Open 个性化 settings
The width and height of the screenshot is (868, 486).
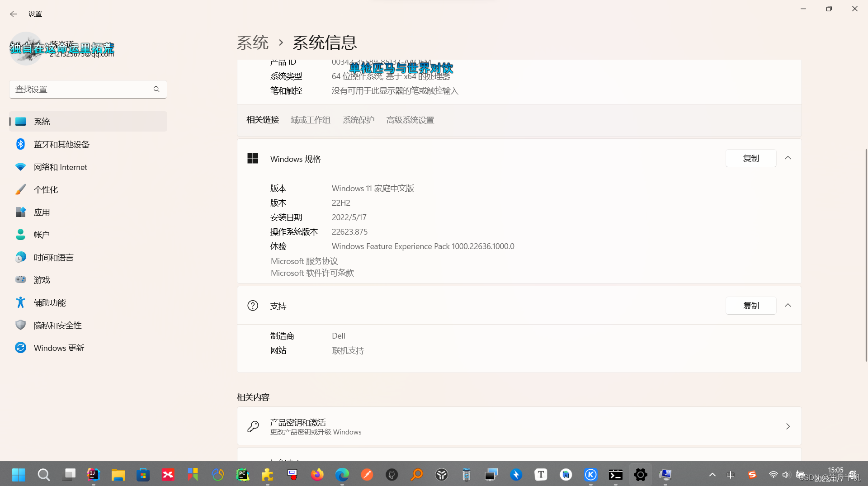coord(88,189)
